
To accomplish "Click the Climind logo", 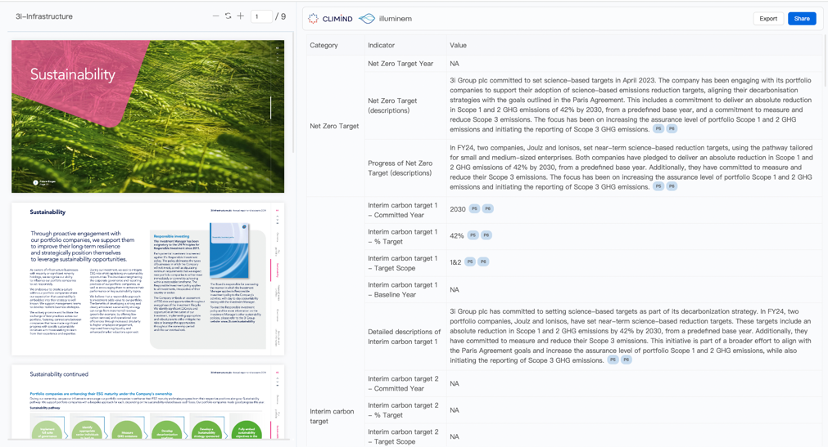I will coord(331,18).
